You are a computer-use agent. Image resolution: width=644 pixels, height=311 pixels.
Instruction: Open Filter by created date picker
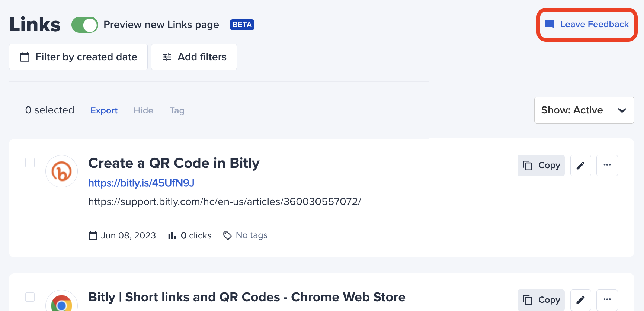[78, 57]
